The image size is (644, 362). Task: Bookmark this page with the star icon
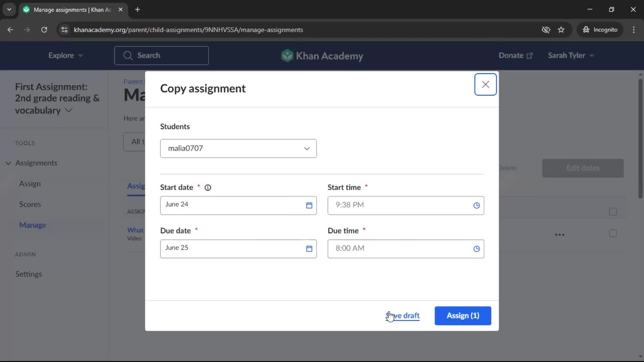tap(561, 30)
